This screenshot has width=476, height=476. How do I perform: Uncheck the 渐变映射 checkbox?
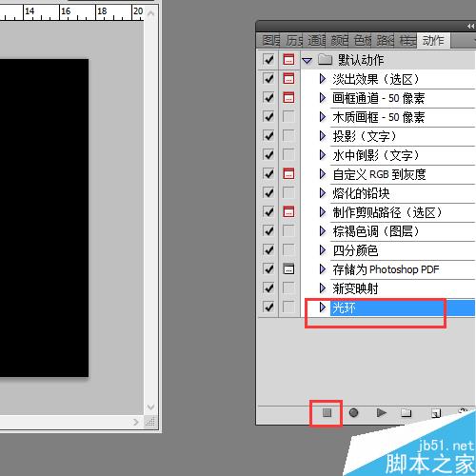coord(268,288)
